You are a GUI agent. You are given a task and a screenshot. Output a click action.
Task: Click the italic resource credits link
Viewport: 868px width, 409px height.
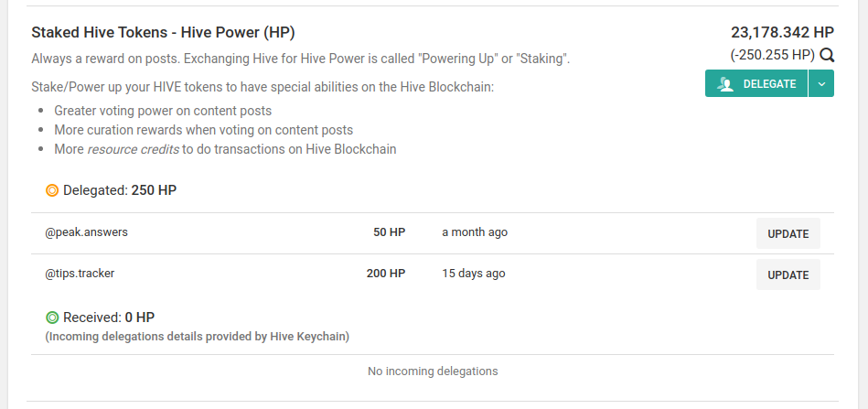(133, 149)
